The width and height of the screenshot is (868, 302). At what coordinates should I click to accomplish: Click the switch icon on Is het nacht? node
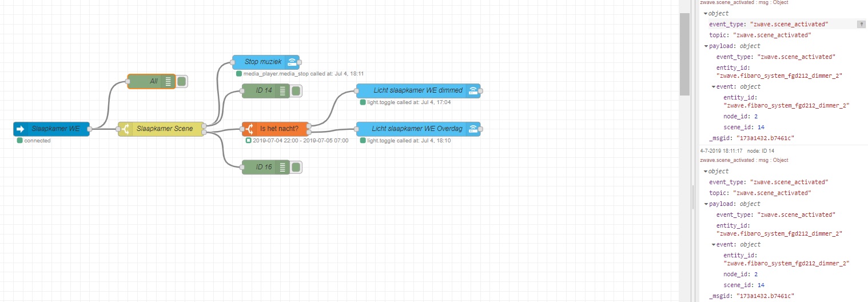(249, 129)
